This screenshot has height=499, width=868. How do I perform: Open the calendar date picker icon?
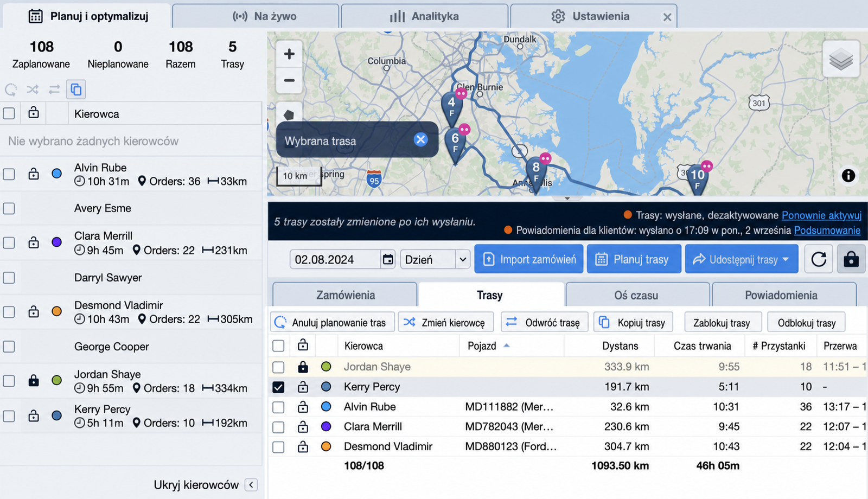(x=388, y=259)
